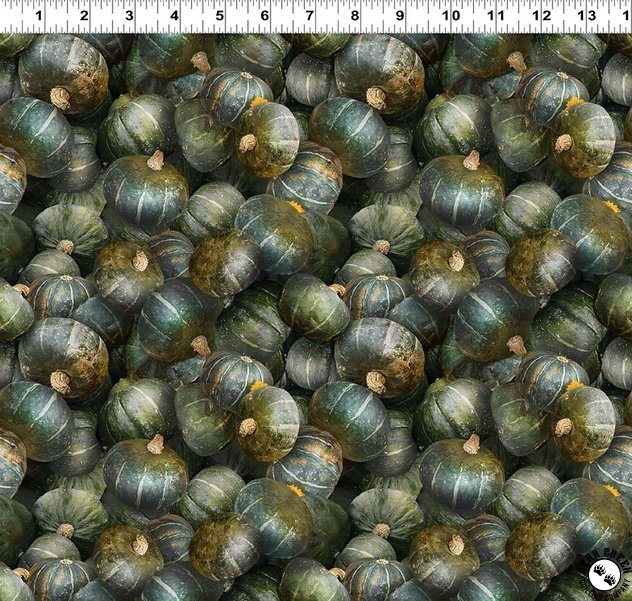Pick the 4 inch ruler marker
This screenshot has height=601, width=632.
(x=175, y=15)
